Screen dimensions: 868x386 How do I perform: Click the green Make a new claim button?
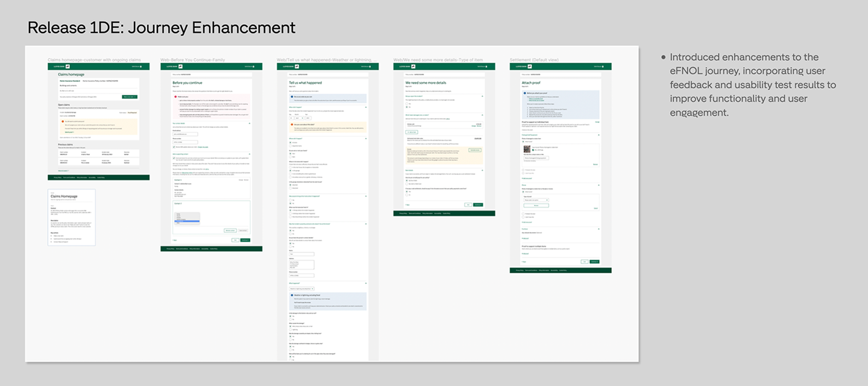[x=130, y=96]
